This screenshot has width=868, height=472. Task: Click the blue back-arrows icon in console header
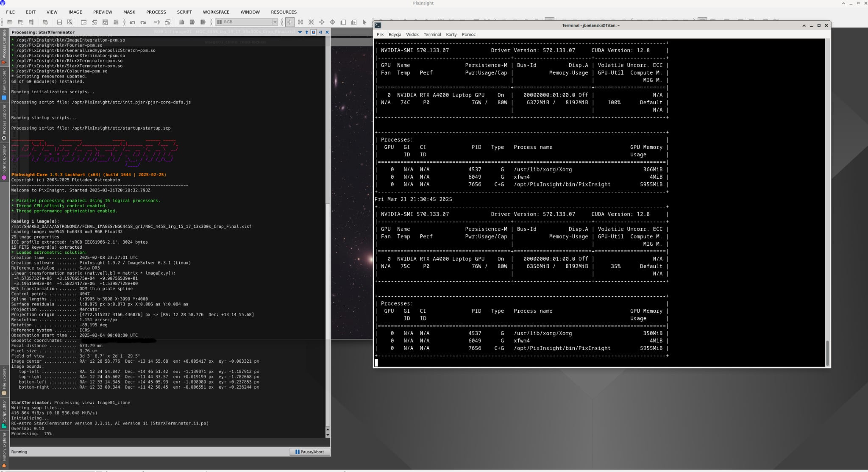320,32
